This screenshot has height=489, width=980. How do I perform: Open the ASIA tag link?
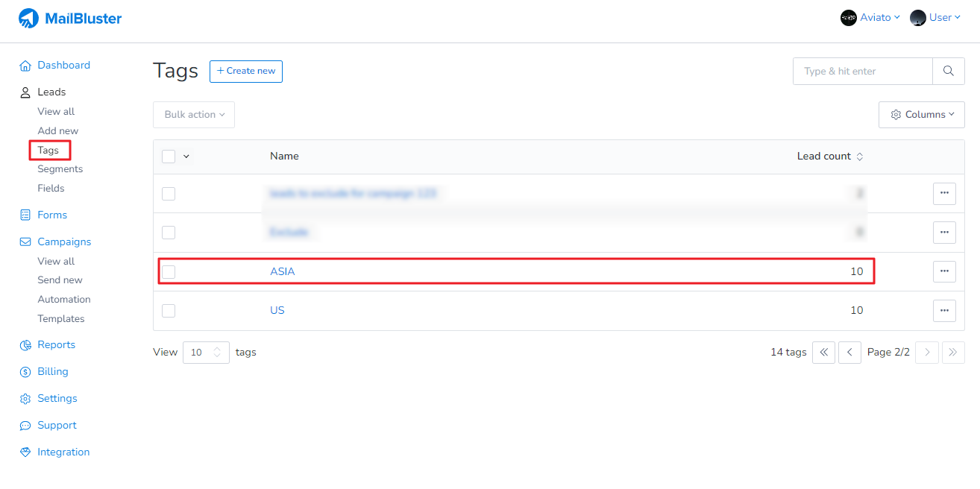(x=283, y=271)
